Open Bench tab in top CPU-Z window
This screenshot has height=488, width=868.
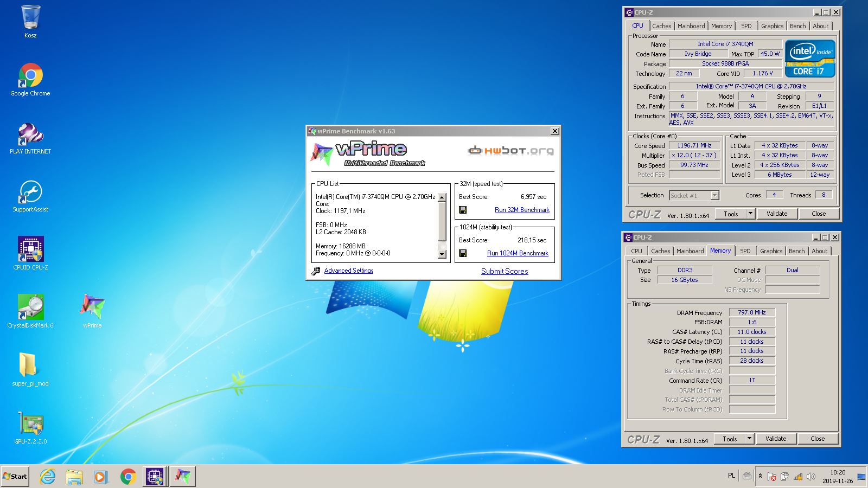pos(797,26)
